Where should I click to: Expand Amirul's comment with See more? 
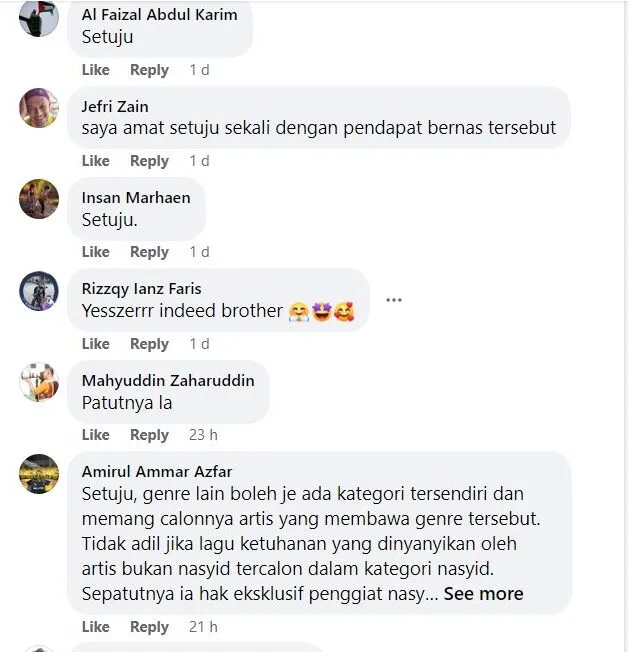click(x=483, y=594)
